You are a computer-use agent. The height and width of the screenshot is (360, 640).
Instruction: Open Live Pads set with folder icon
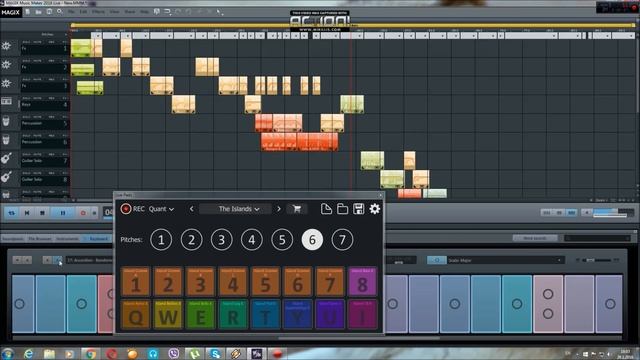[342, 209]
